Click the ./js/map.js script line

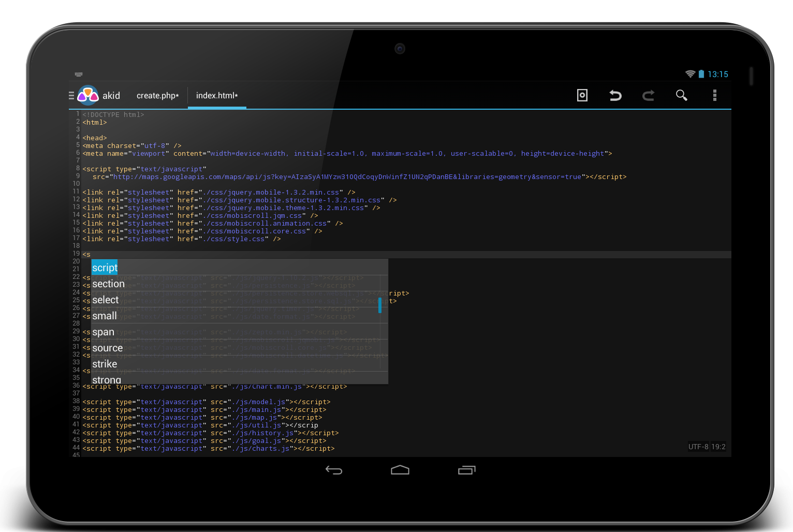tap(202, 418)
